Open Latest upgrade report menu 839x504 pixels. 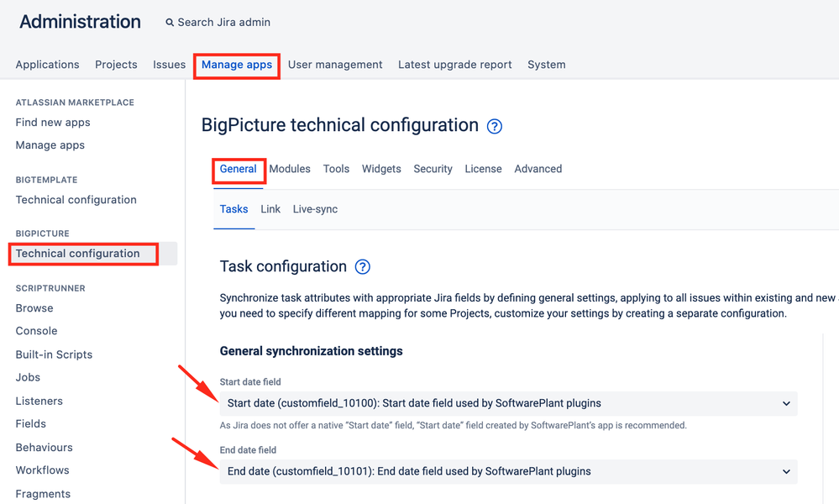pos(455,65)
